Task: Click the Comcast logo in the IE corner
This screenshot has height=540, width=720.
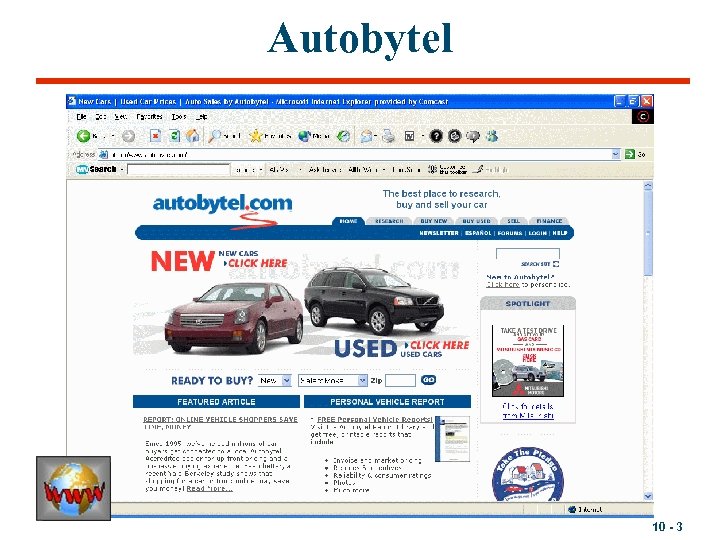Action: point(643,117)
